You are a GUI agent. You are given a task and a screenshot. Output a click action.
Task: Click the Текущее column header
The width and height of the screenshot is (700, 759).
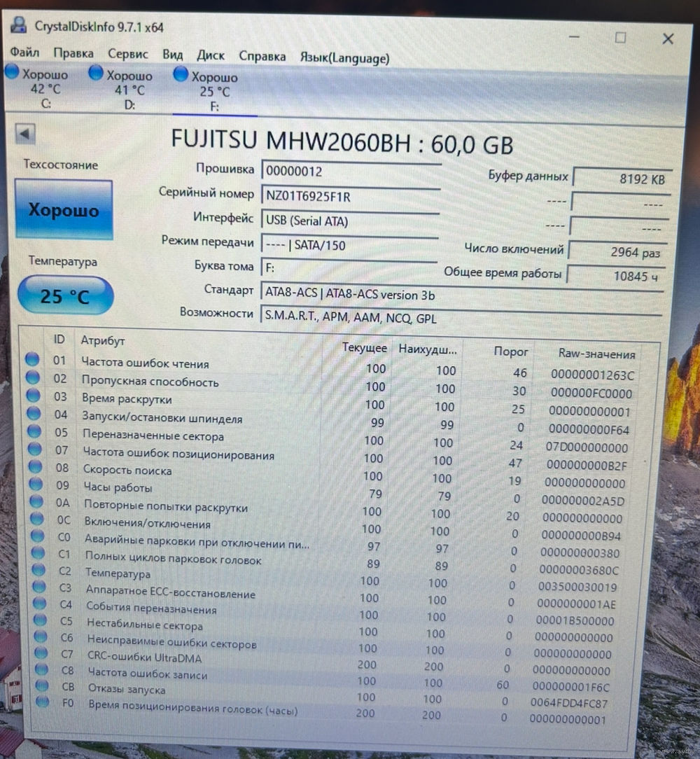point(364,347)
